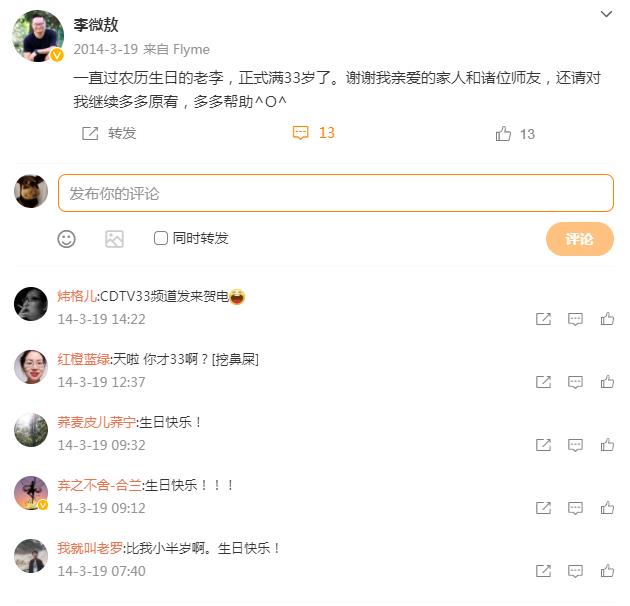Screen dimensions: 630x606
Task: Focus the 发布你的评论 comment input field
Action: pyautogui.click(x=335, y=193)
